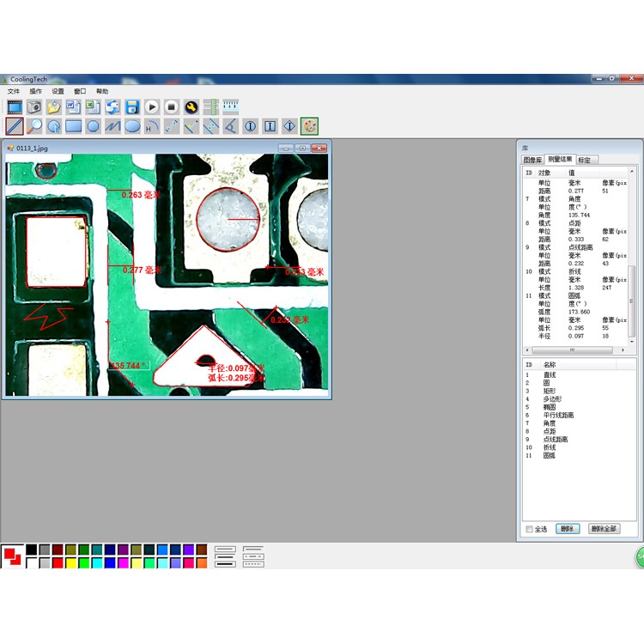
Task: Select the straight line measurement tool
Action: tap(15, 126)
